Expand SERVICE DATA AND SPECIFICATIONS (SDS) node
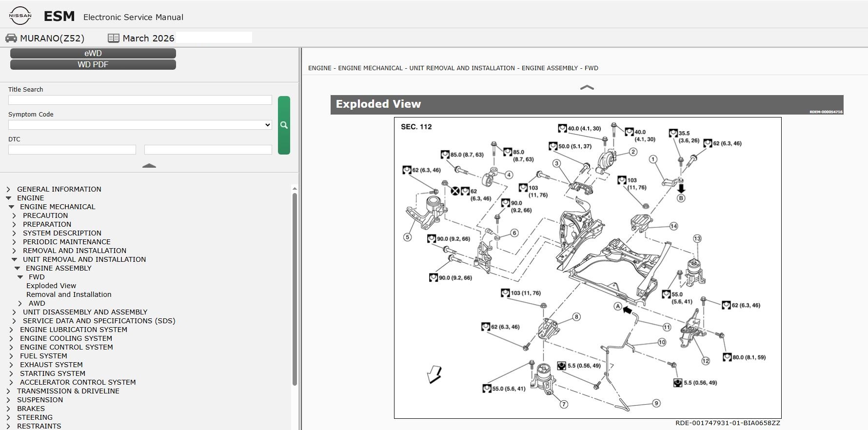 click(x=14, y=321)
